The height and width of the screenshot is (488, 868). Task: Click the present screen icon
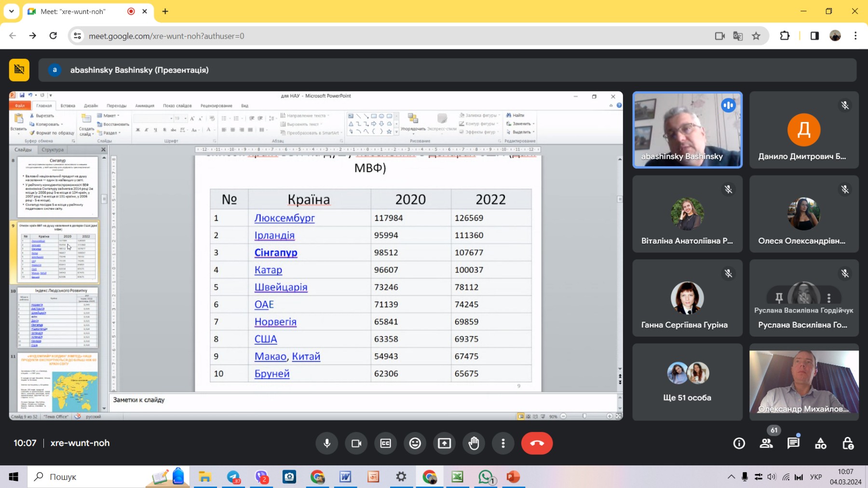pyautogui.click(x=444, y=443)
